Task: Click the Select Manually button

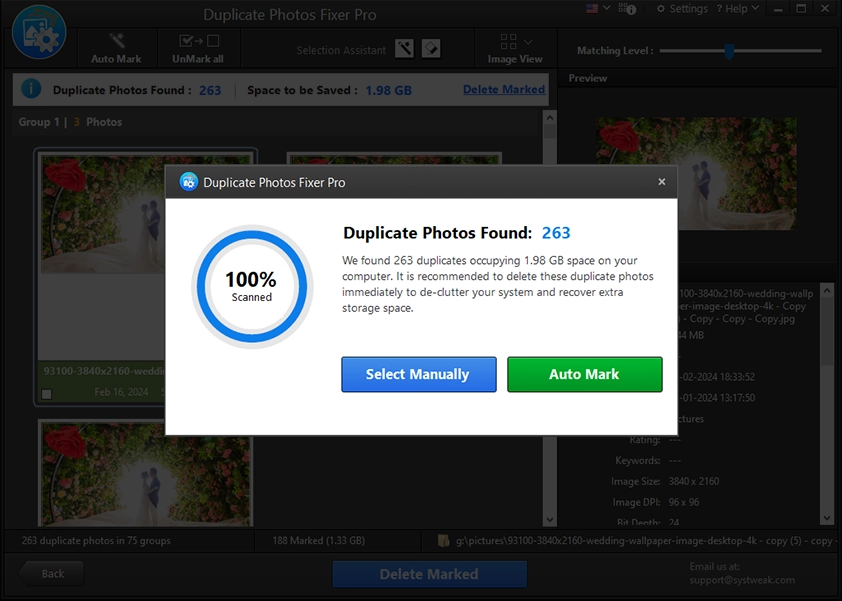Action: (419, 374)
